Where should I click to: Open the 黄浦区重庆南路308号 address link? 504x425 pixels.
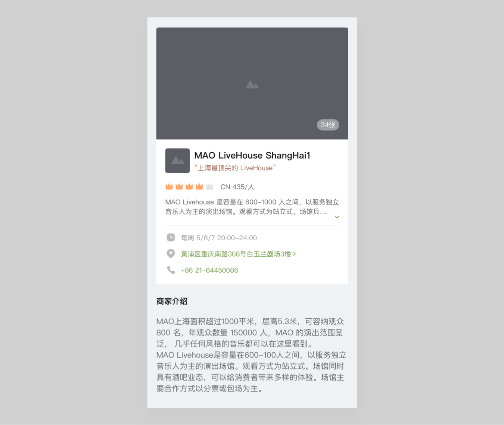236,254
